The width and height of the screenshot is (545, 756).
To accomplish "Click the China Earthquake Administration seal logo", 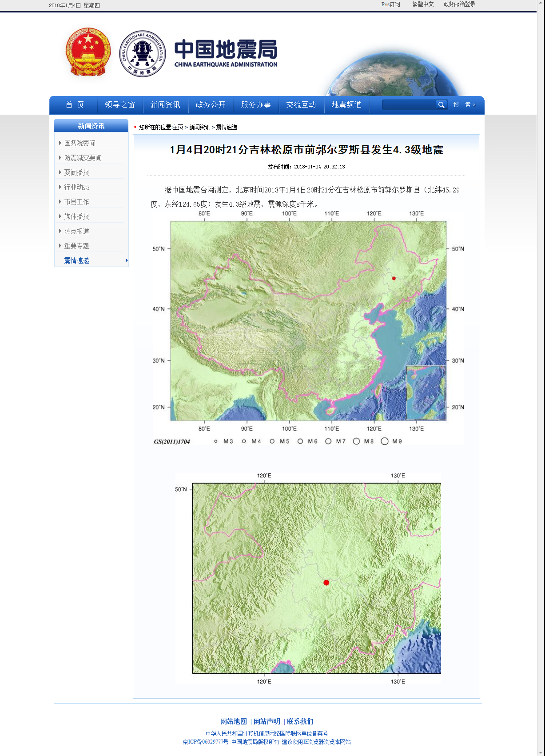I will [x=143, y=54].
